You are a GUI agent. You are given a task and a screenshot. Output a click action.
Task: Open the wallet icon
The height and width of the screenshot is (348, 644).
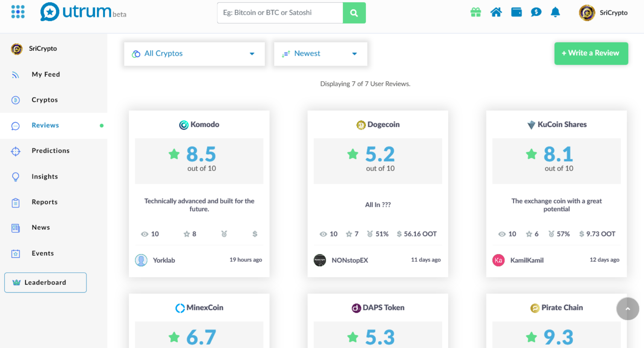[516, 12]
